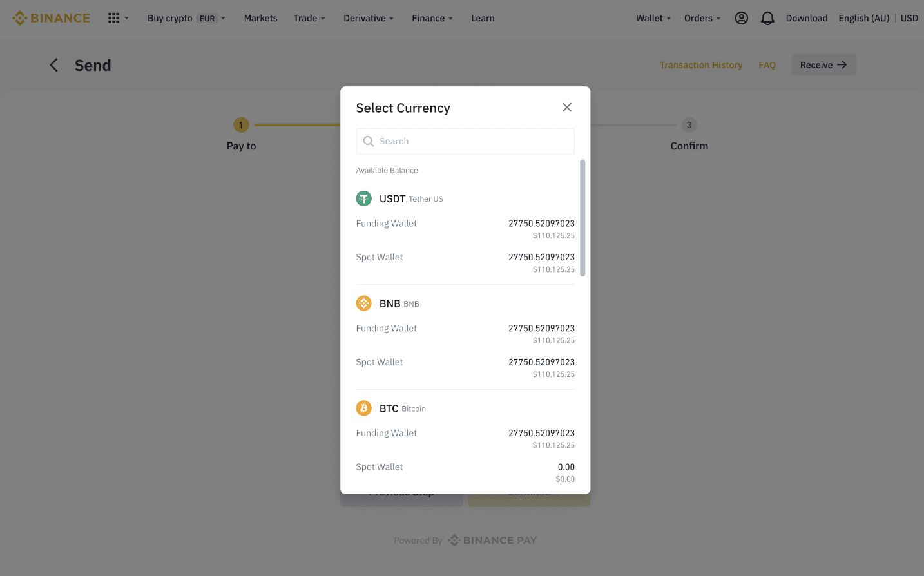Image resolution: width=924 pixels, height=576 pixels.
Task: Select the BNB coin icon
Action: [364, 303]
